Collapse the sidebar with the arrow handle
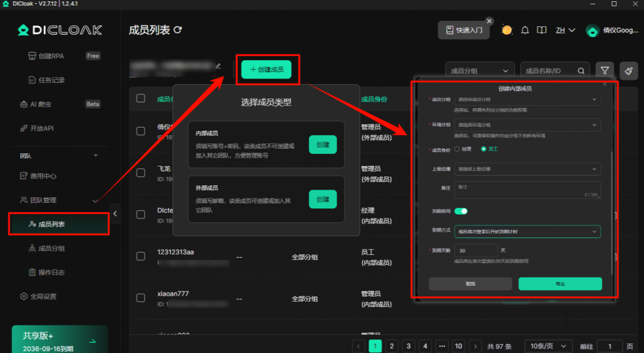This screenshot has height=353, width=644. click(x=115, y=214)
